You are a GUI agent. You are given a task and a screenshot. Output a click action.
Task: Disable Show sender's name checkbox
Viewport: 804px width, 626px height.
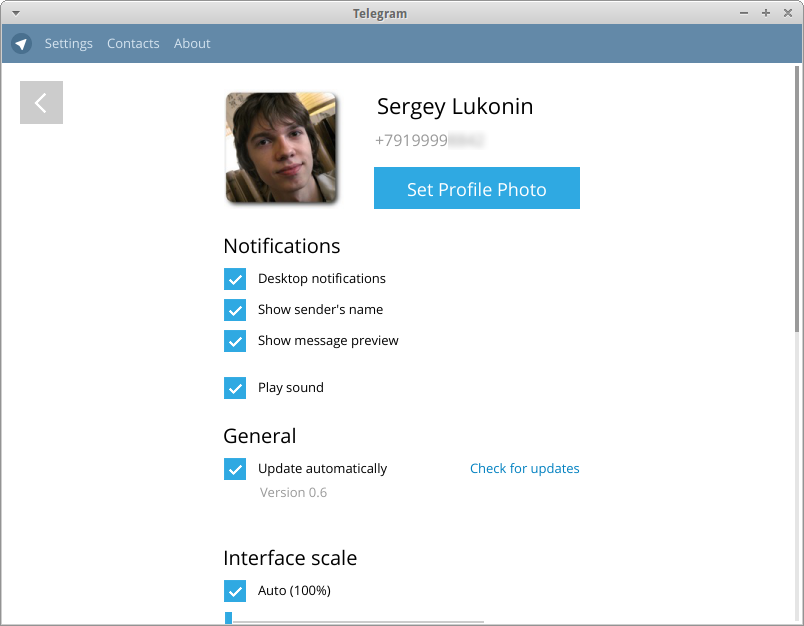pyautogui.click(x=235, y=310)
